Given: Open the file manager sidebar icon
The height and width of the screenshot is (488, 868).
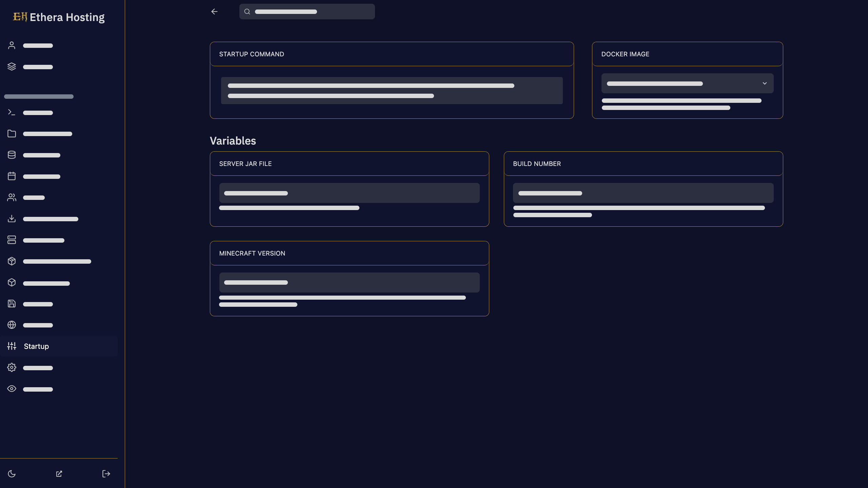Looking at the screenshot, I should click(x=12, y=133).
